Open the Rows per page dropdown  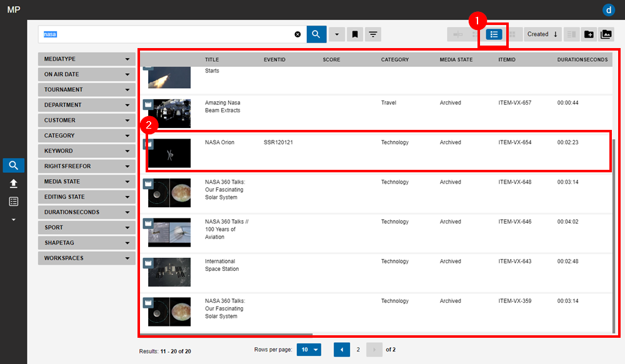click(309, 350)
